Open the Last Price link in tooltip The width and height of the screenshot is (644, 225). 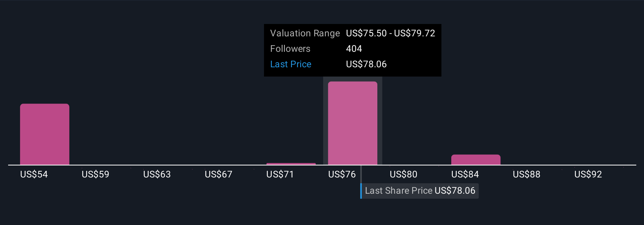[x=291, y=64]
